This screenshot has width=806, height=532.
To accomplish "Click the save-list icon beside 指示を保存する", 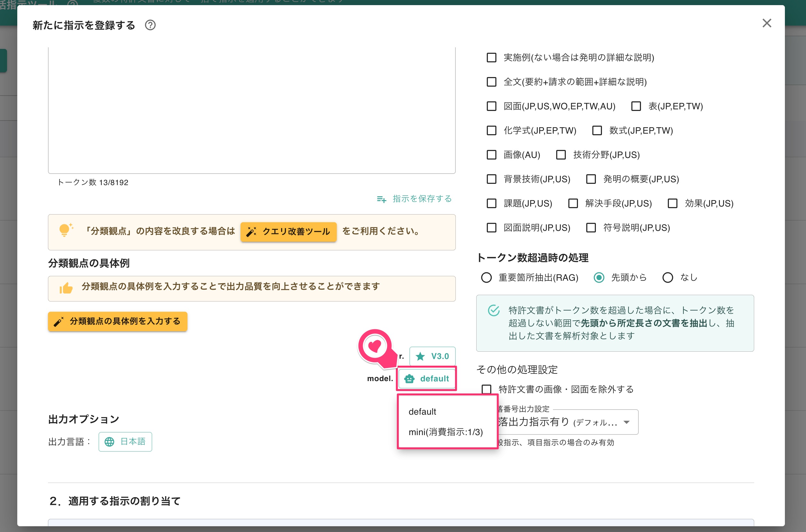I will click(x=382, y=199).
